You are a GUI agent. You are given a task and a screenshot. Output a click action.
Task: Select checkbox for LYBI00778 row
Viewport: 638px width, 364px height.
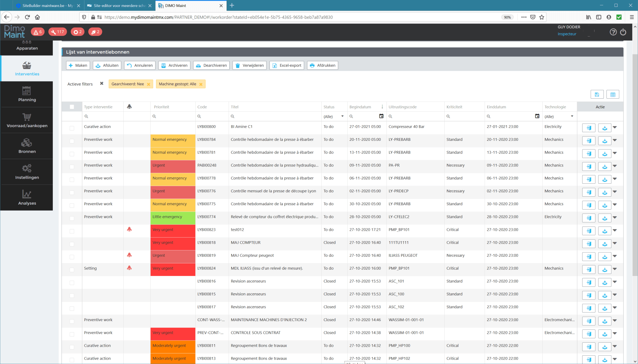[72, 180]
